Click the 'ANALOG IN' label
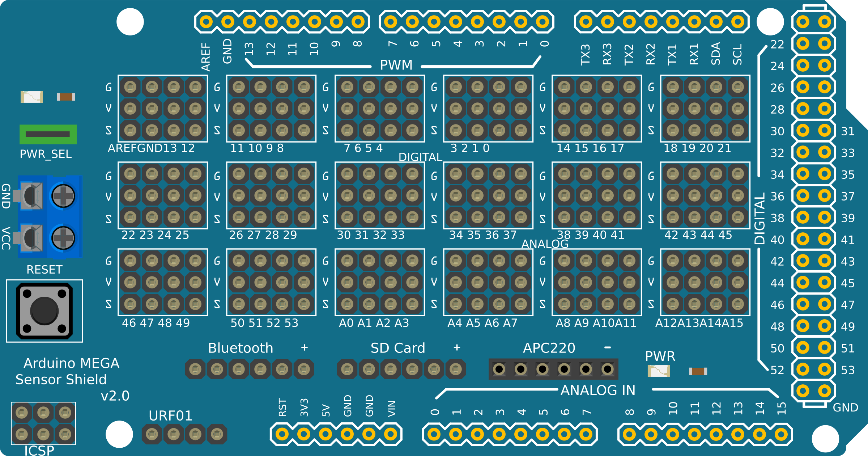This screenshot has width=868, height=456. click(x=598, y=390)
